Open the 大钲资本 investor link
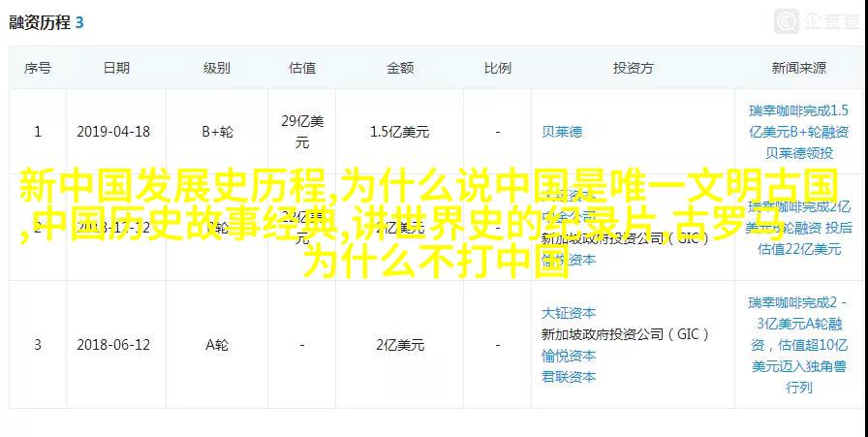The width and height of the screenshot is (868, 437). 568,313
